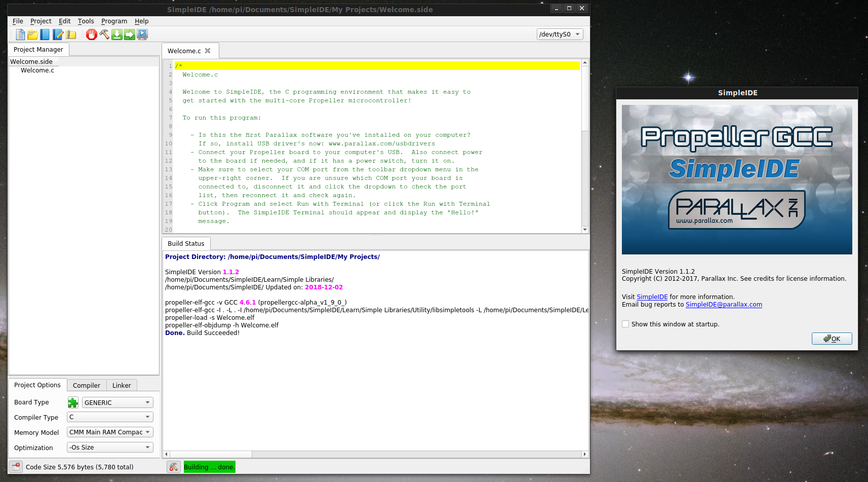
Task: Open the Board Type GENERIC dropdown
Action: pyautogui.click(x=117, y=402)
